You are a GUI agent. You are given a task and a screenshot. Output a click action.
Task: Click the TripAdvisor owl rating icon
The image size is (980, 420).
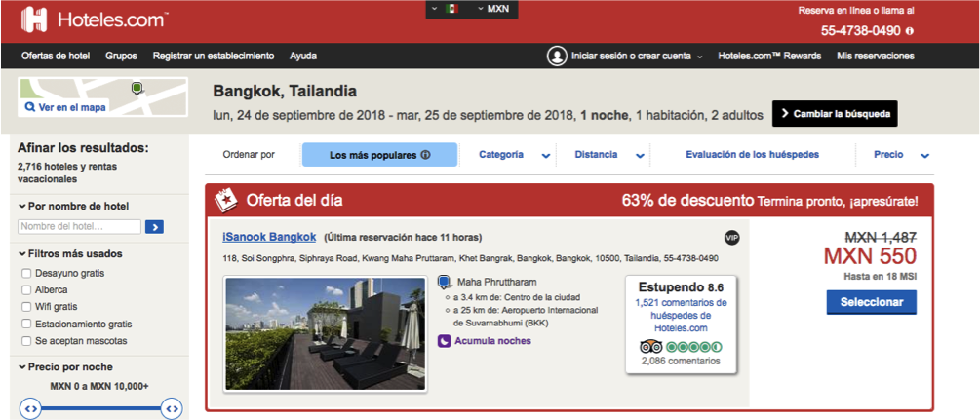coord(651,346)
